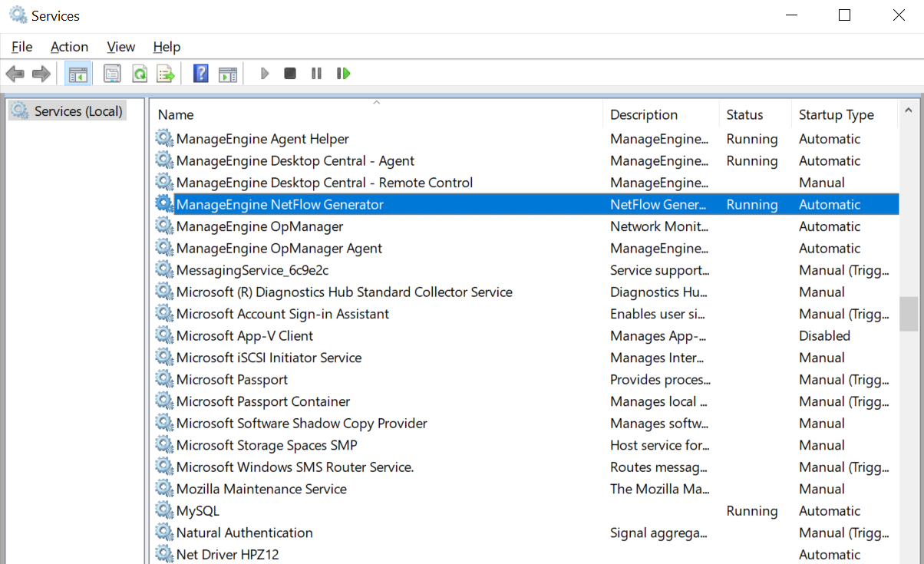
Task: Click the Services gear icon in title bar
Action: click(17, 15)
